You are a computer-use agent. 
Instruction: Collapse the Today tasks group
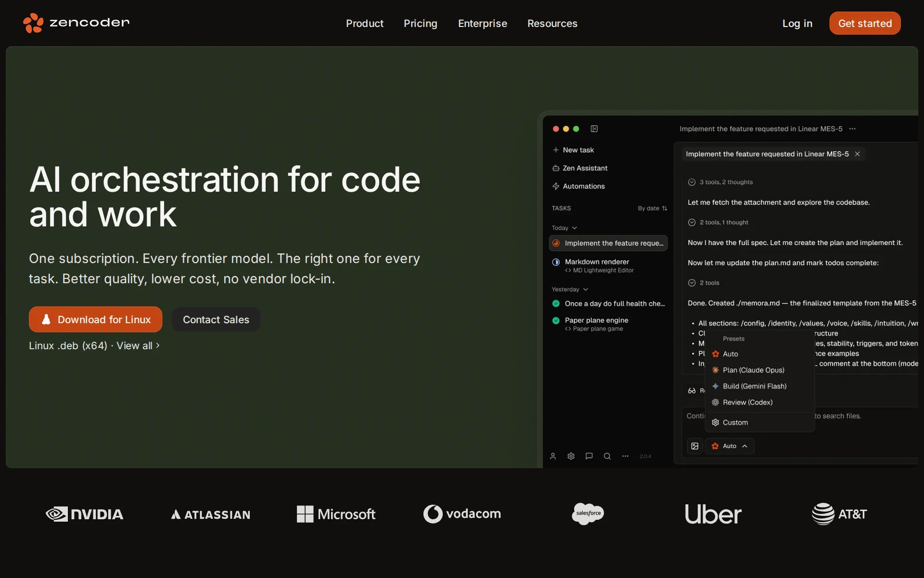564,228
